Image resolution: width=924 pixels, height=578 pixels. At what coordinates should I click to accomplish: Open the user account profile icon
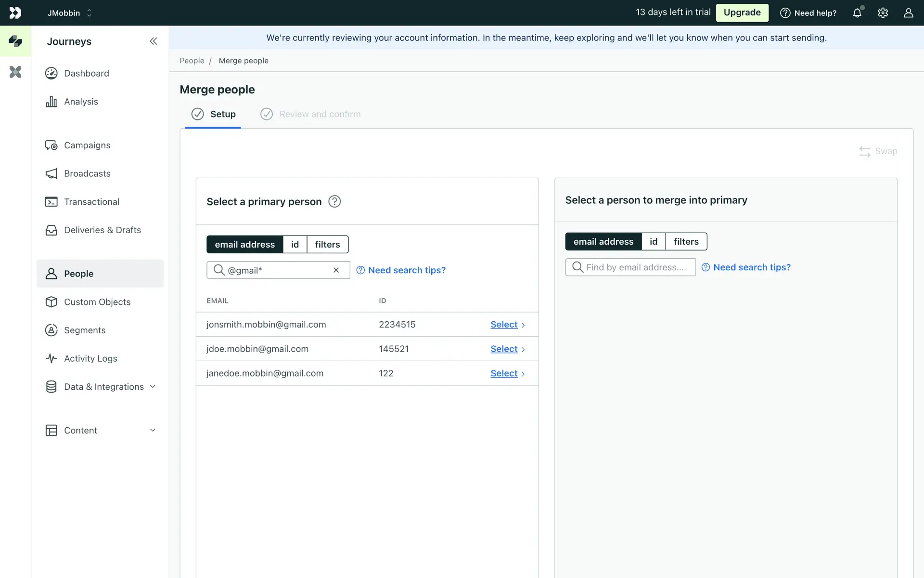coord(908,13)
